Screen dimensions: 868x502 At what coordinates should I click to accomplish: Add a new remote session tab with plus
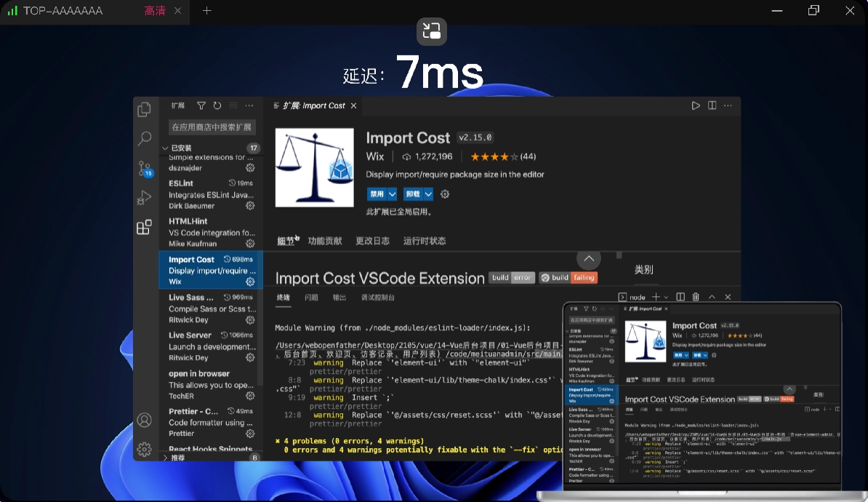tap(206, 10)
